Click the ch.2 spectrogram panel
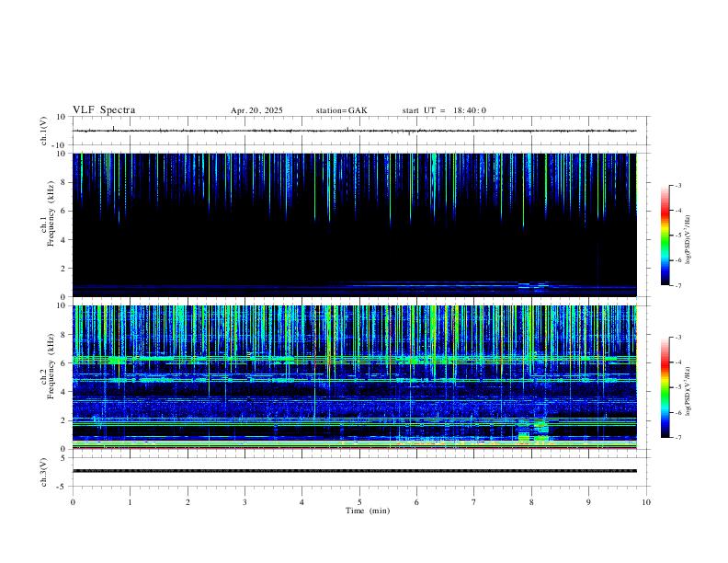 tap(354, 377)
